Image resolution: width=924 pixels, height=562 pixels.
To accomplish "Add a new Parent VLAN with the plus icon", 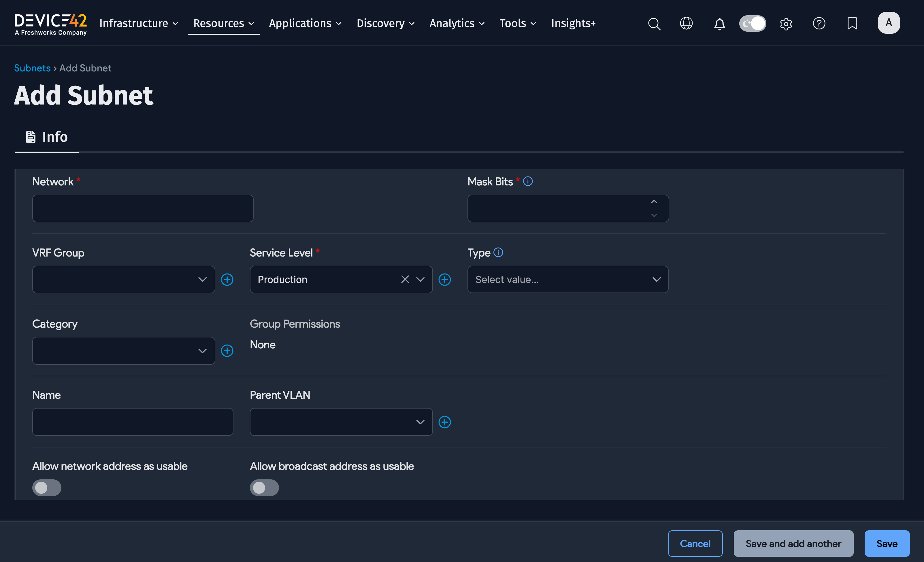I will (x=445, y=422).
